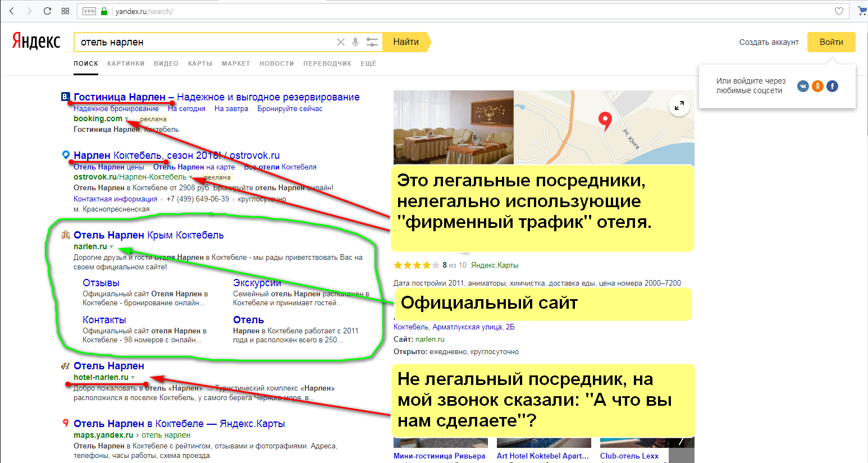Screen dimensions: 868x463
Task: Open 'Нарлен Коктебель, сезон 2018' ostrovok result
Action: [x=176, y=155]
